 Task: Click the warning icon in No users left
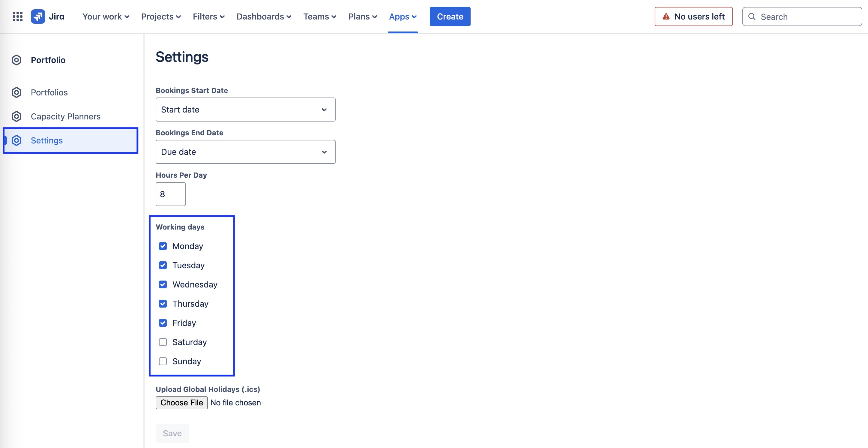coord(666,17)
